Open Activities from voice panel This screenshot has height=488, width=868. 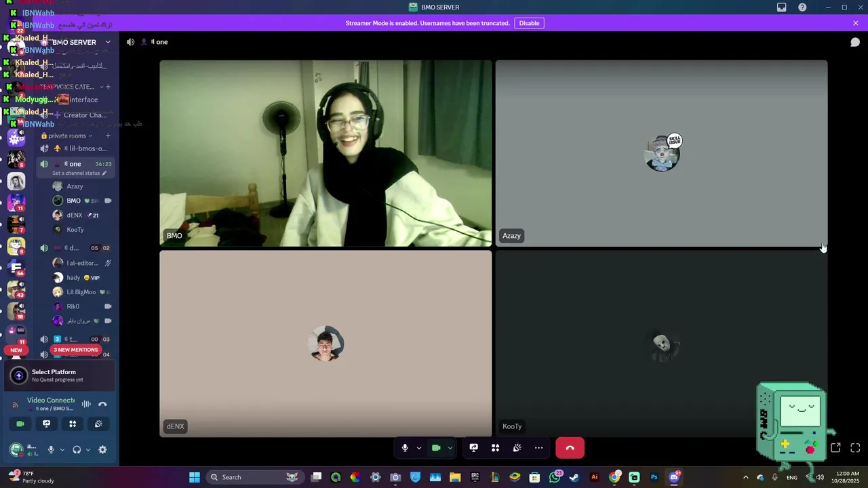[73, 424]
